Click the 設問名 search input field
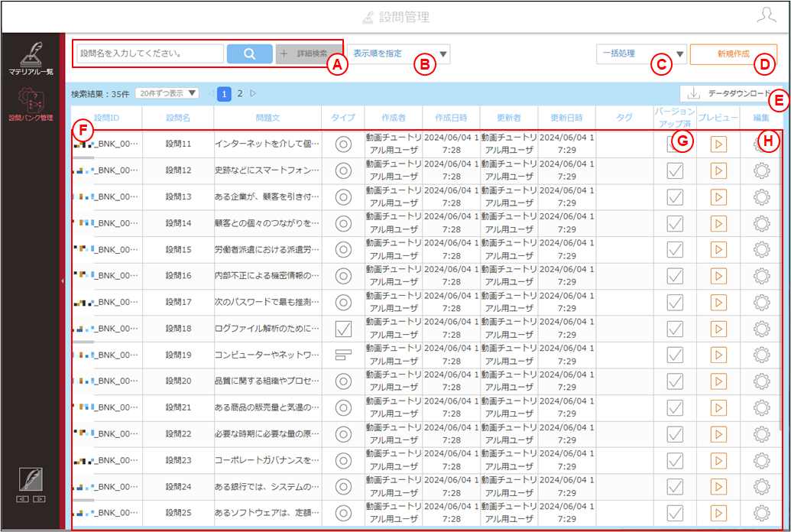 point(150,54)
